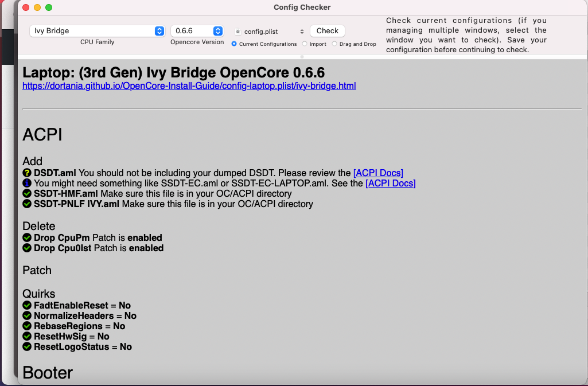Click the green check icon beside NormalizeHeaders
The width and height of the screenshot is (588, 386).
point(27,315)
